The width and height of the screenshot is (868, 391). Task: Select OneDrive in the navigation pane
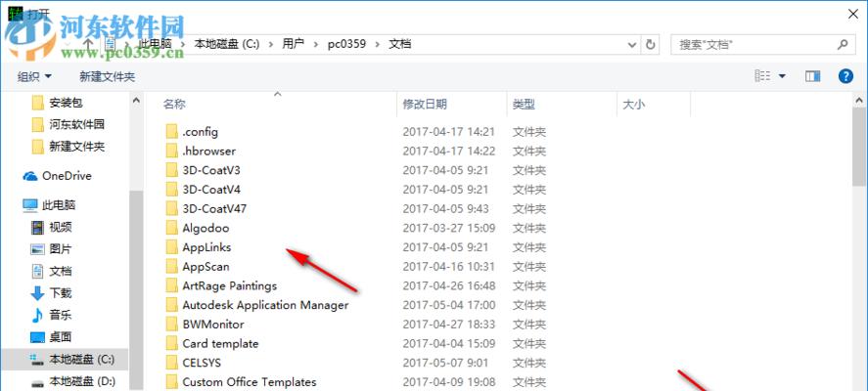click(58, 176)
